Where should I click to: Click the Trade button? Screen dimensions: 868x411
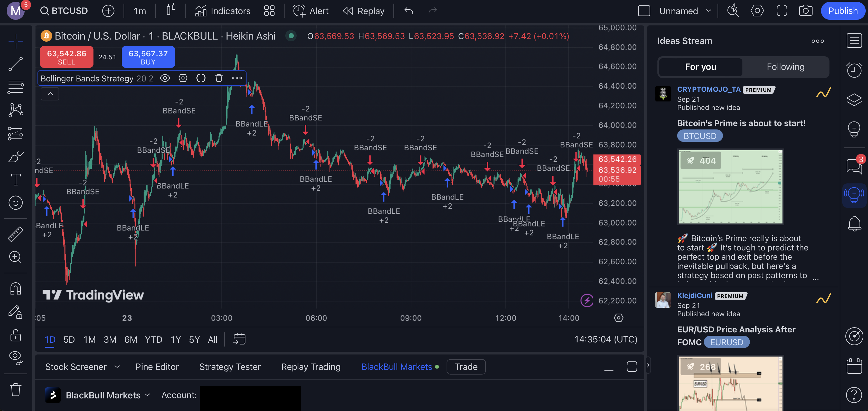tap(466, 367)
